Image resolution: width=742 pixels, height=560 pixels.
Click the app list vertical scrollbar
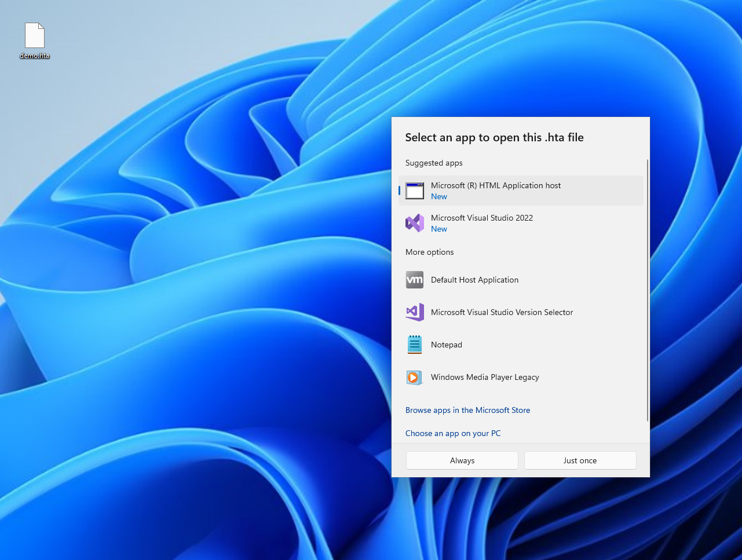647,290
